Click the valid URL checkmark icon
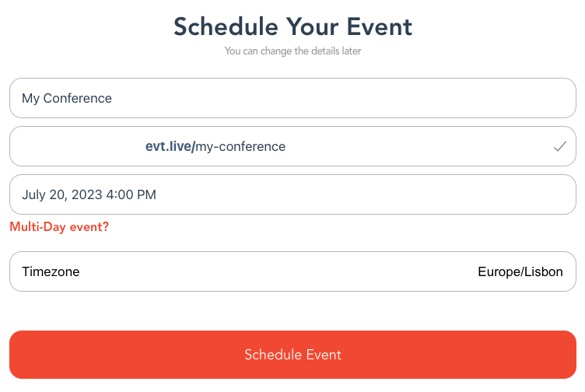The height and width of the screenshot is (392, 585). [559, 146]
